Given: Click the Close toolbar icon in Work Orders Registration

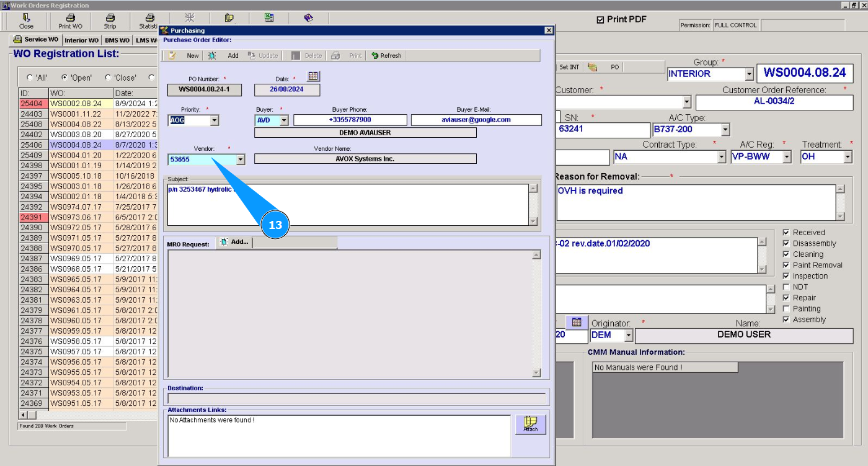Looking at the screenshot, I should 26,21.
